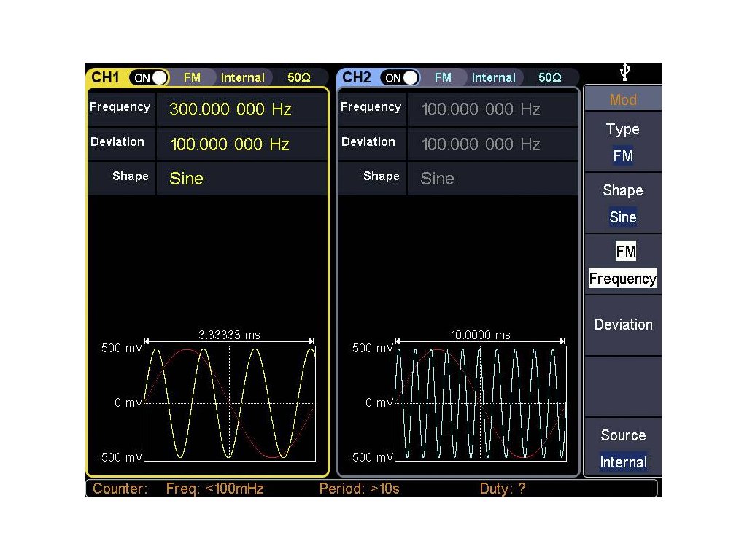The height and width of the screenshot is (560, 747).
Task: Edit CH1 frequency 300.000 000 Hz
Action: (x=230, y=109)
